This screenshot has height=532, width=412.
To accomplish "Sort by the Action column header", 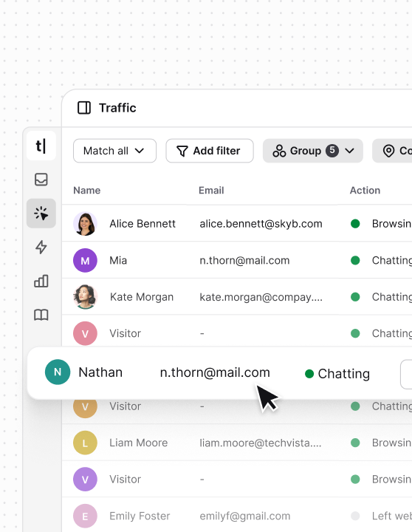I will pos(365,191).
